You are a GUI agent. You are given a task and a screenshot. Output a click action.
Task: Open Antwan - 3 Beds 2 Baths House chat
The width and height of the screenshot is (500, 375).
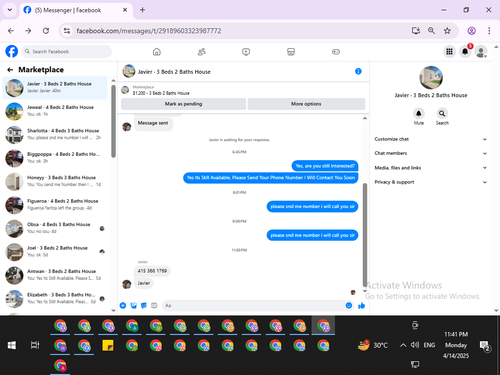coord(55,275)
